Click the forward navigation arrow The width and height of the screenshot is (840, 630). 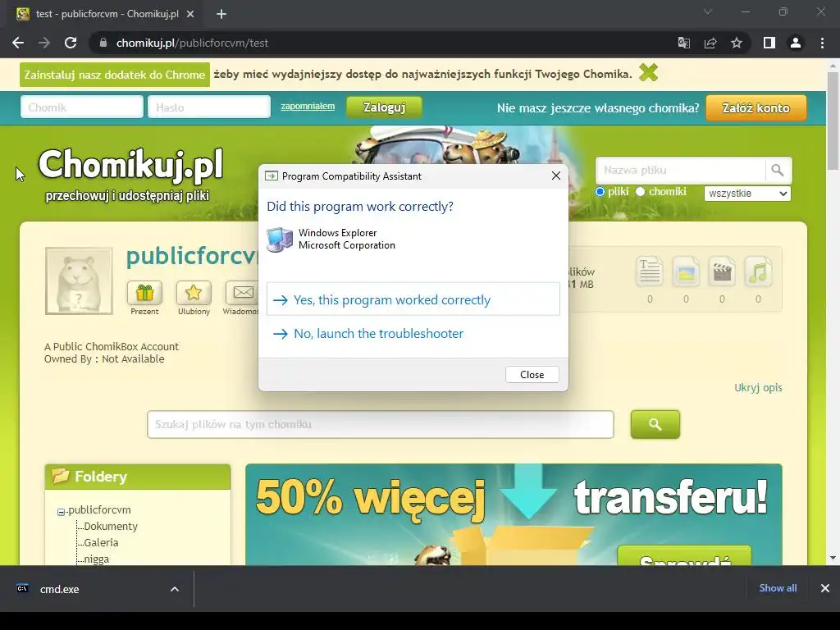[44, 43]
